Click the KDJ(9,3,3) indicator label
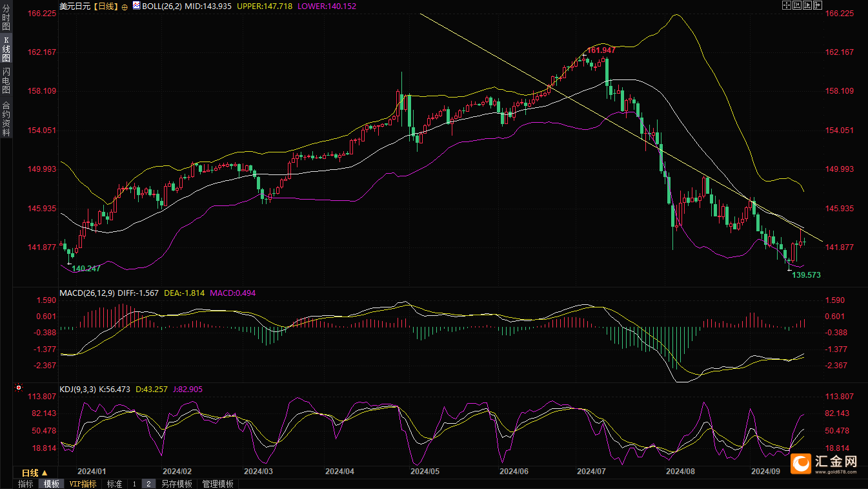This screenshot has height=489, width=868. click(77, 390)
